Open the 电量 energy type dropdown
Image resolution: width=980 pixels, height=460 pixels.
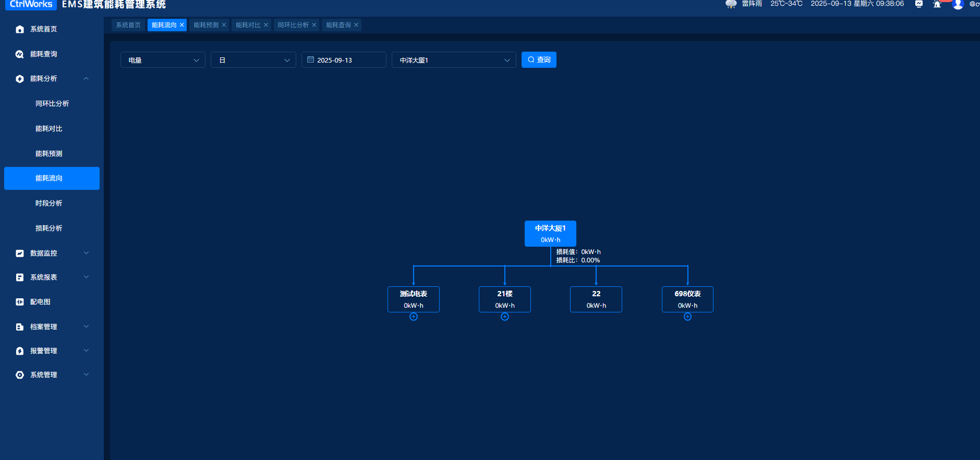(x=163, y=60)
